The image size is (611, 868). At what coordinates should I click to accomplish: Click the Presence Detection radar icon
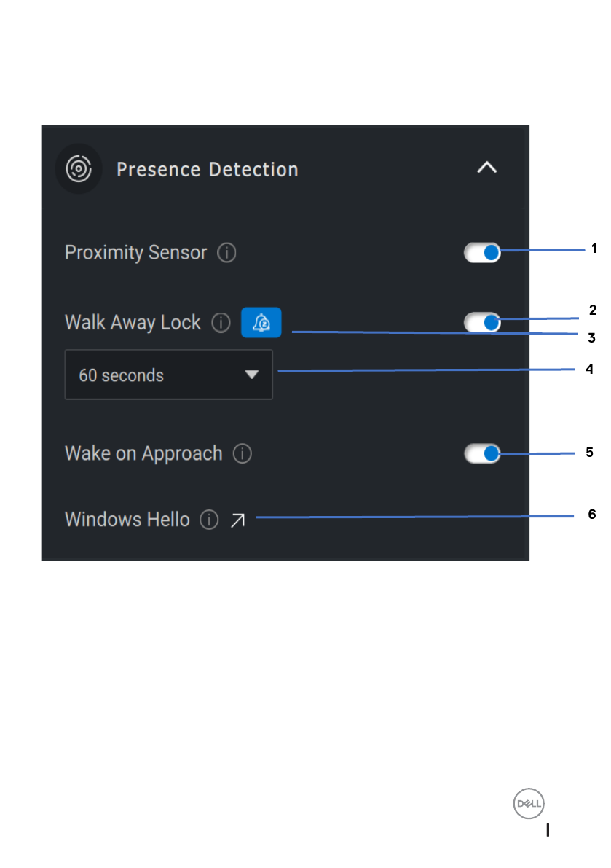(x=79, y=170)
